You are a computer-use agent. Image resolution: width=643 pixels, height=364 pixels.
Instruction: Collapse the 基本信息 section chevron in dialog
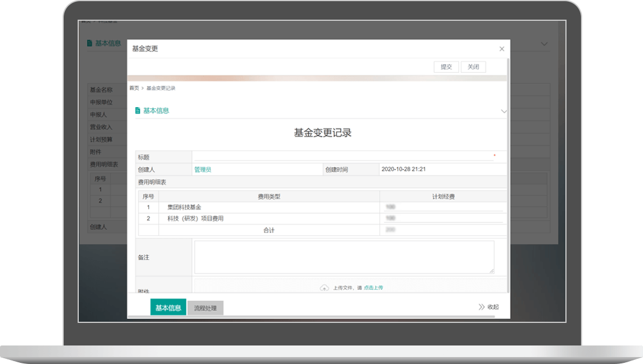tap(503, 111)
